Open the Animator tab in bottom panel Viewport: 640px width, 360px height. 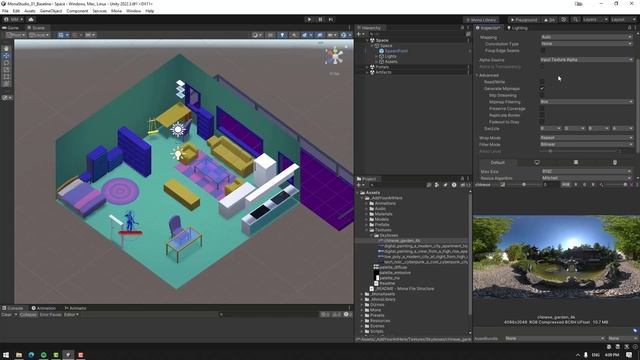[75, 308]
